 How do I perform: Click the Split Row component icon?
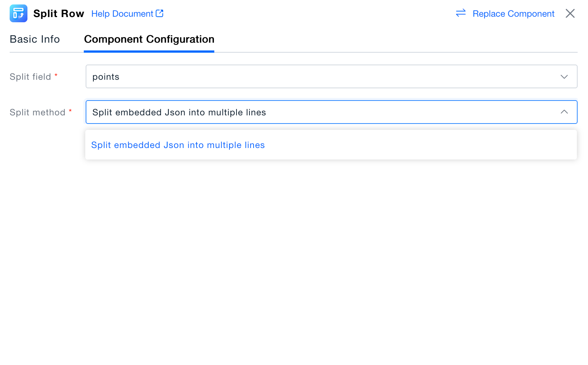(x=19, y=13)
